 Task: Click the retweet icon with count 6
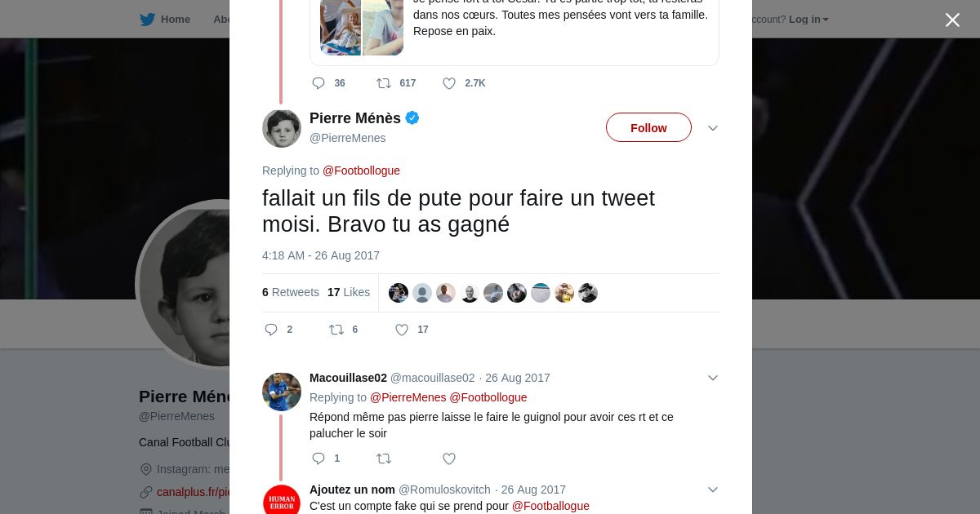click(336, 330)
